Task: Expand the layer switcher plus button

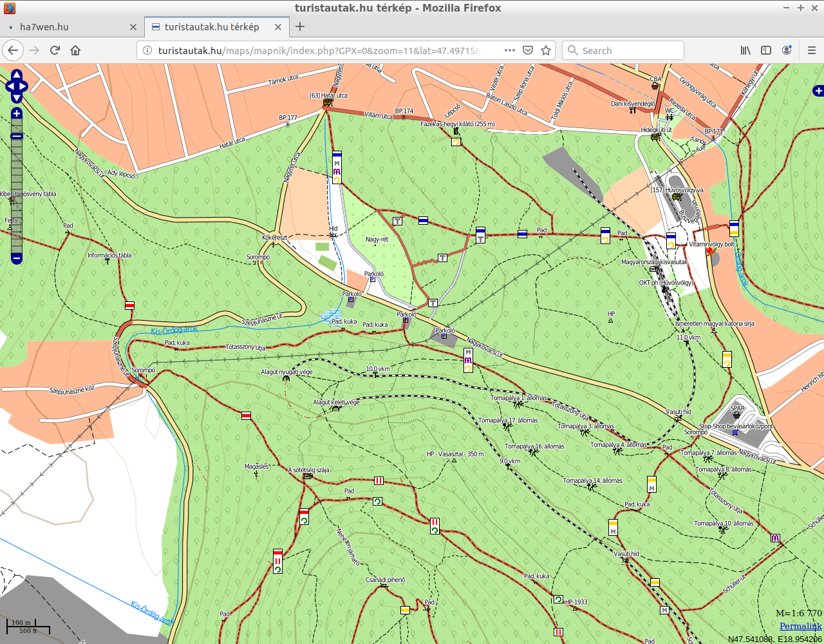Action: coord(818,91)
